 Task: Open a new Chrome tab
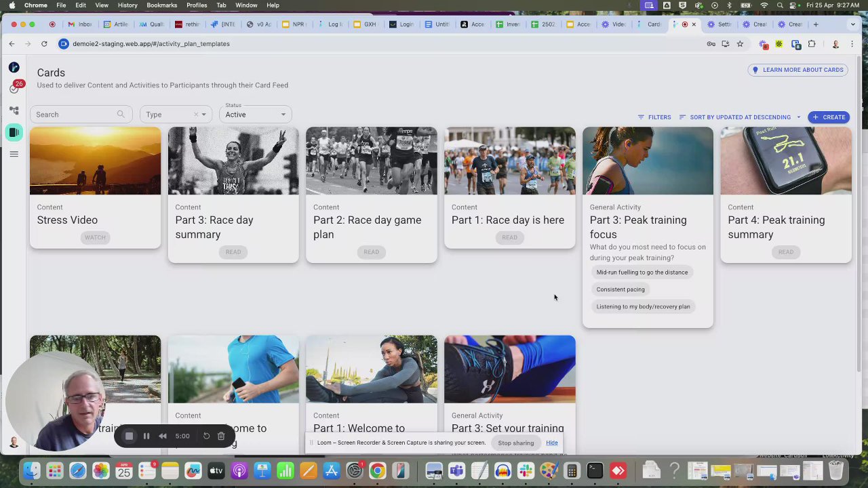pyautogui.click(x=816, y=24)
